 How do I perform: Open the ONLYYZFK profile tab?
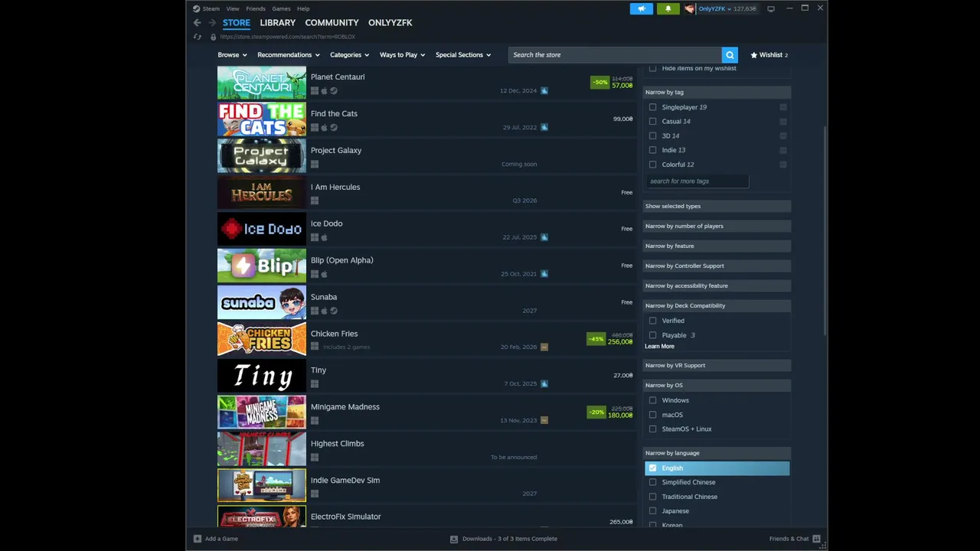[x=390, y=23]
